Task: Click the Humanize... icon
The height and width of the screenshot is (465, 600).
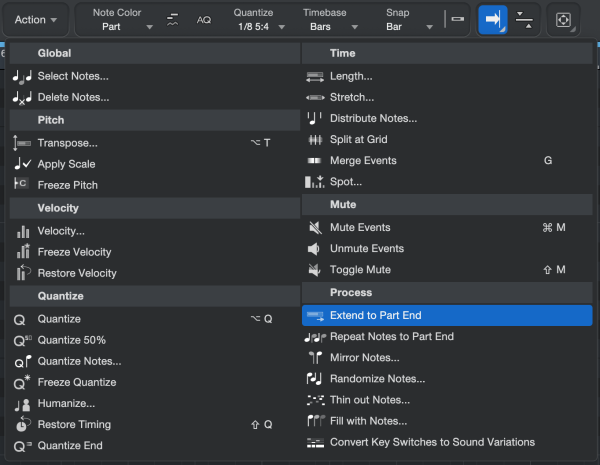Action: [x=22, y=405]
